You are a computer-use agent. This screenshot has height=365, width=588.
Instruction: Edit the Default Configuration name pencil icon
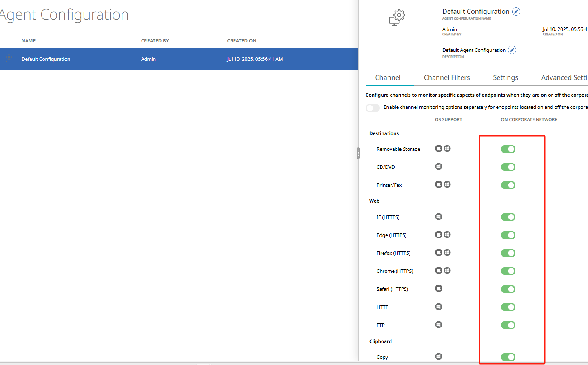coord(516,12)
